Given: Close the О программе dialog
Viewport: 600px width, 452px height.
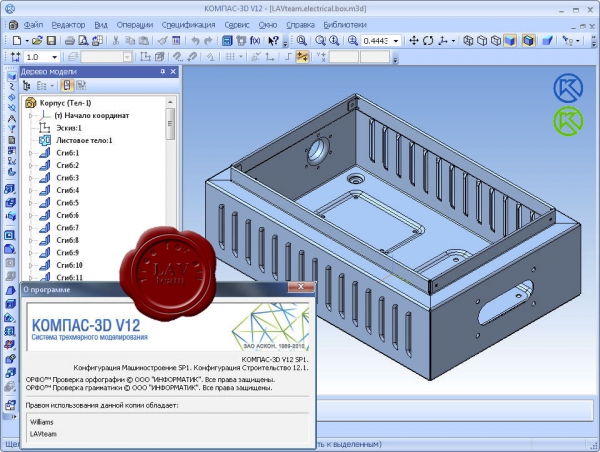Looking at the screenshot, I should [301, 286].
